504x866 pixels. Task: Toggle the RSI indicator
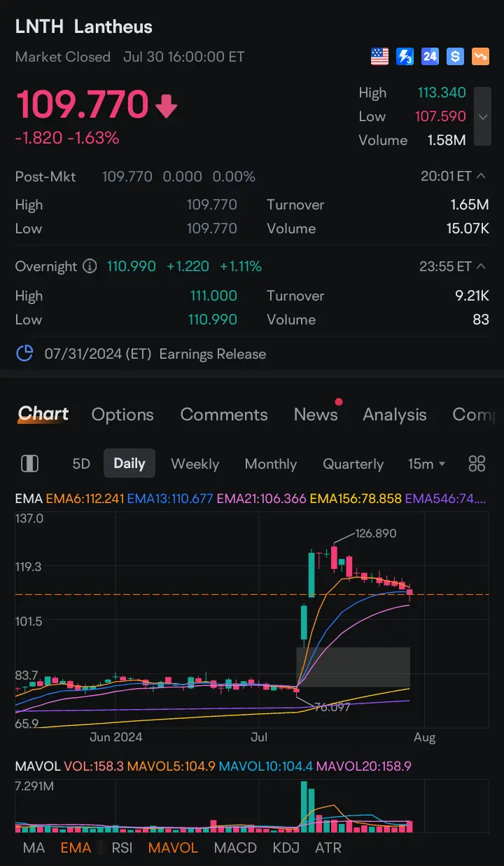[122, 848]
